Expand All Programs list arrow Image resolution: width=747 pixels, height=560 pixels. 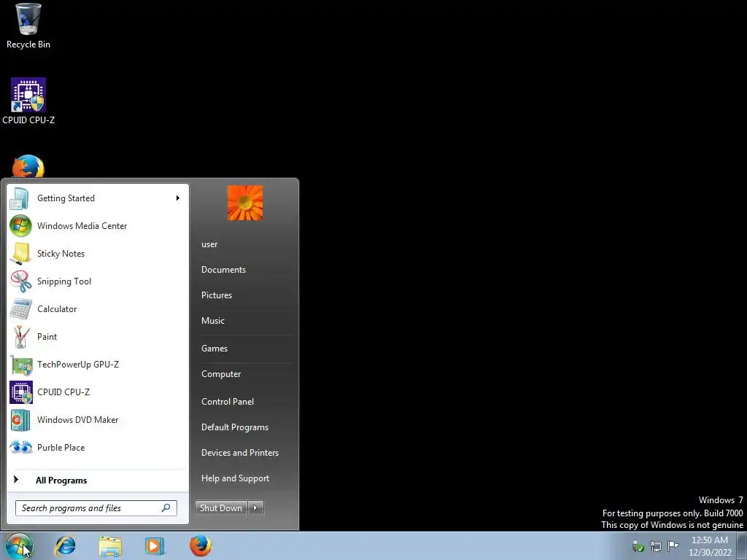[x=16, y=480]
